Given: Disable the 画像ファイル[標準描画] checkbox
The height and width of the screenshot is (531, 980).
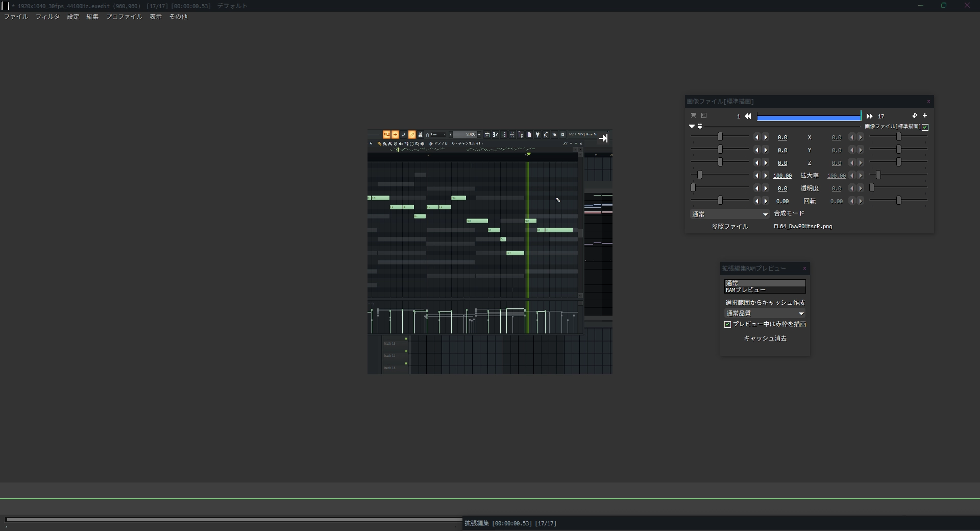Looking at the screenshot, I should (925, 127).
